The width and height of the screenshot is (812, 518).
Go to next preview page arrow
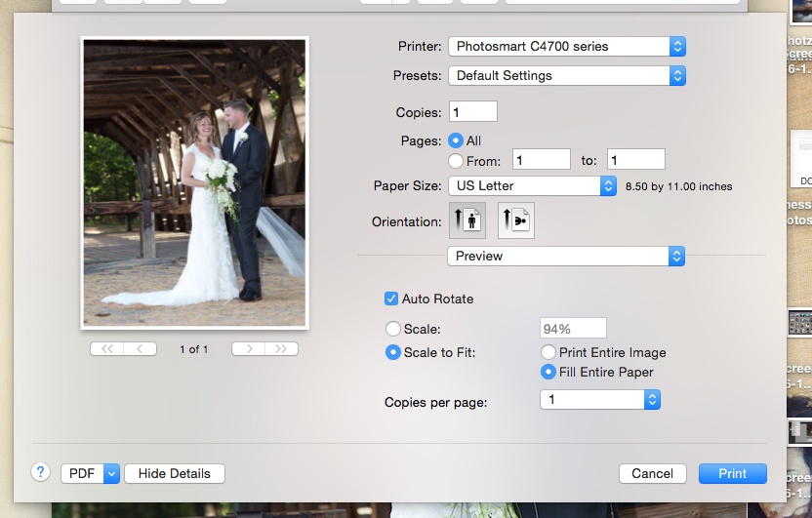click(249, 348)
